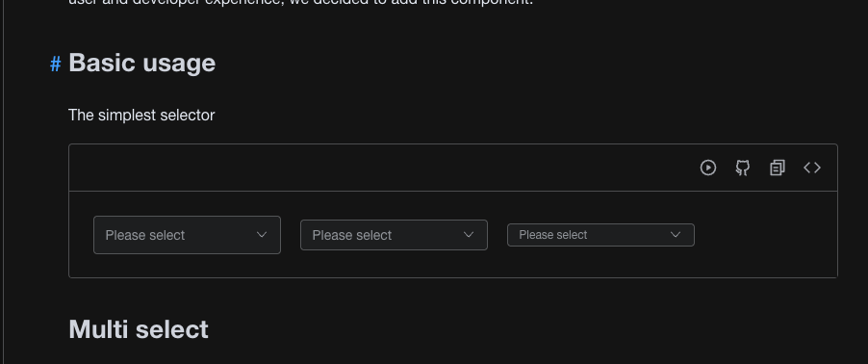Copy the demo code with the copy icon

[x=778, y=168]
